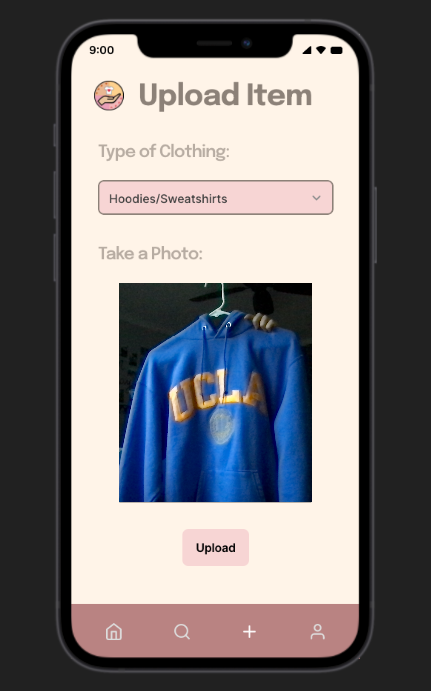431x691 pixels.
Task: Click the phone's right-side power button
Action: click(375, 225)
